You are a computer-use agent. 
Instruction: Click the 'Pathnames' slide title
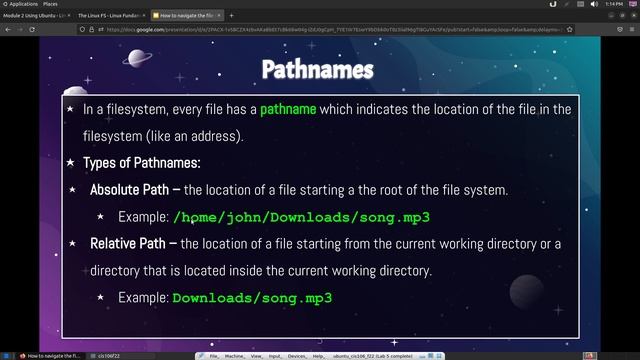point(318,69)
